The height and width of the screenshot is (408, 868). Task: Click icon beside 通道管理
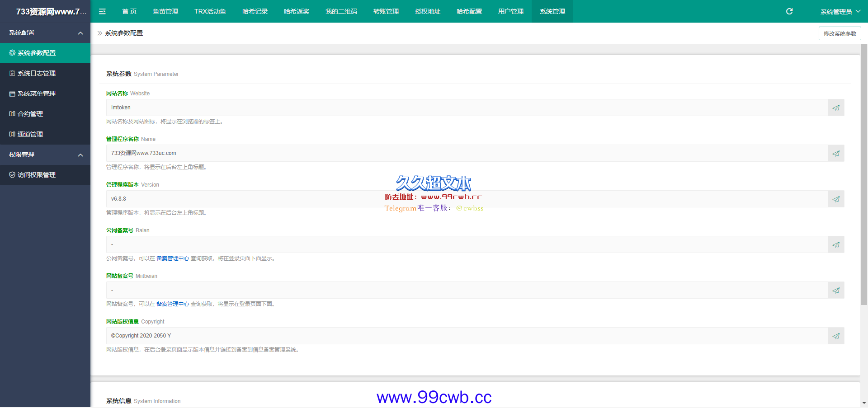click(x=12, y=134)
